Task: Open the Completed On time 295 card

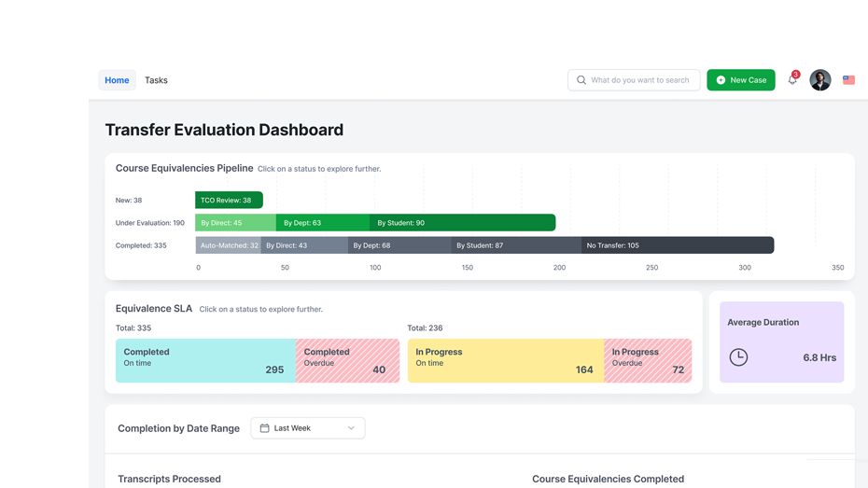Action: coord(206,361)
